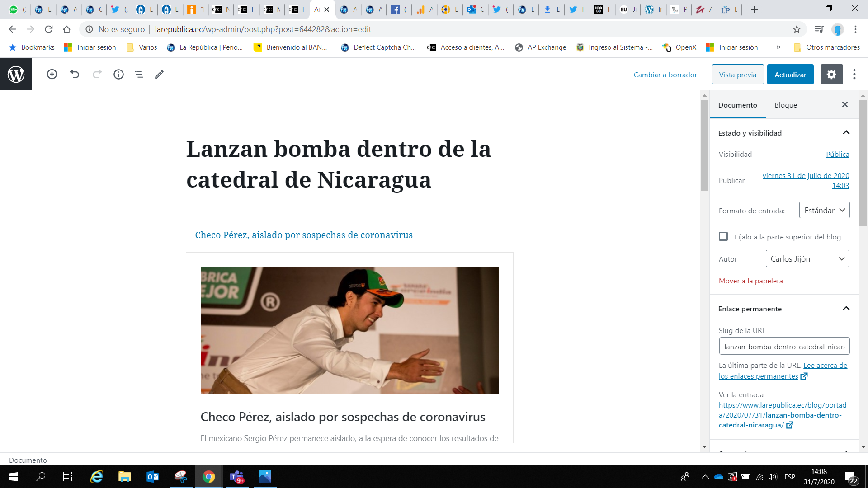Open the Autor Carlos Jijón dropdown
The height and width of the screenshot is (488, 868).
pyautogui.click(x=807, y=258)
